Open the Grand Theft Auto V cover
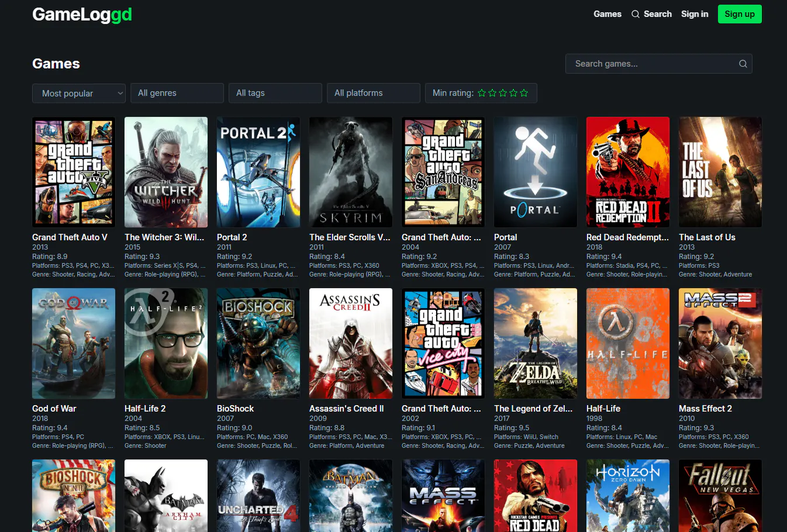 pos(74,172)
